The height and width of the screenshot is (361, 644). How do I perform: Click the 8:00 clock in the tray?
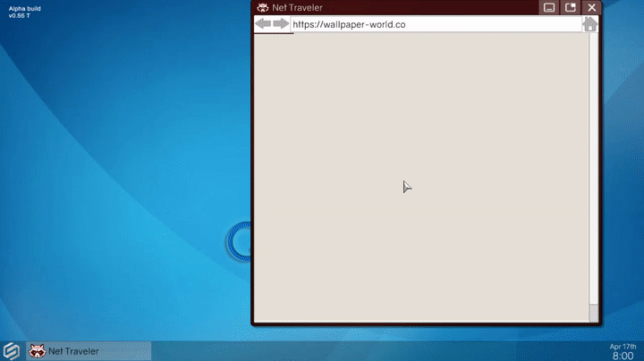coord(623,356)
